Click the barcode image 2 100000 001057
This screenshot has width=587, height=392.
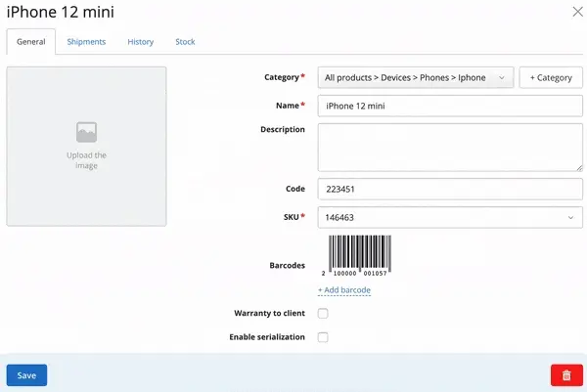[x=356, y=256]
